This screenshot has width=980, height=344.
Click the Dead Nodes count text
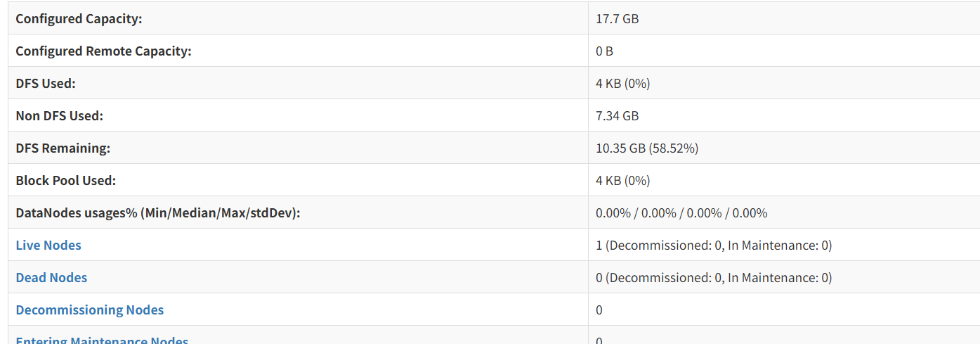click(x=713, y=278)
